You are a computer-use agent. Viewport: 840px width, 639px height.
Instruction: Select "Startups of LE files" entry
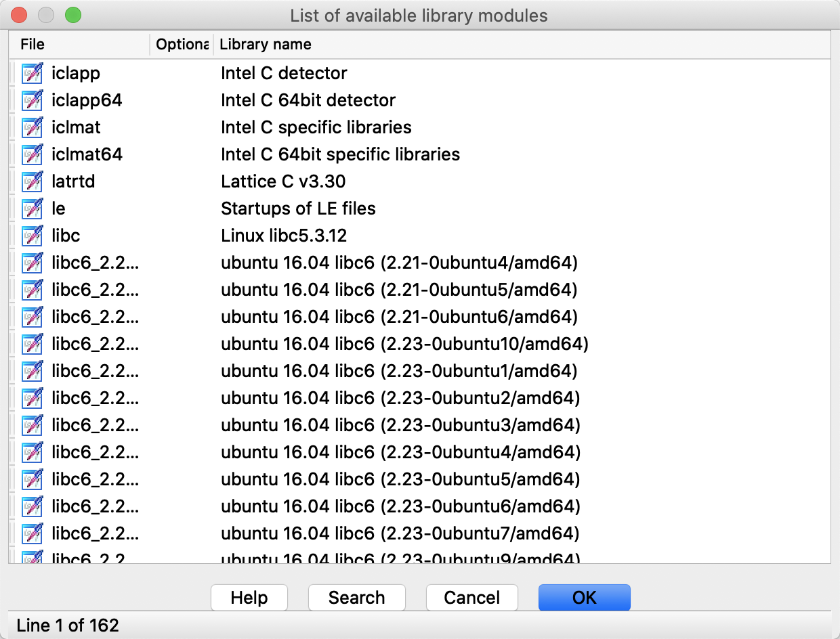click(298, 208)
